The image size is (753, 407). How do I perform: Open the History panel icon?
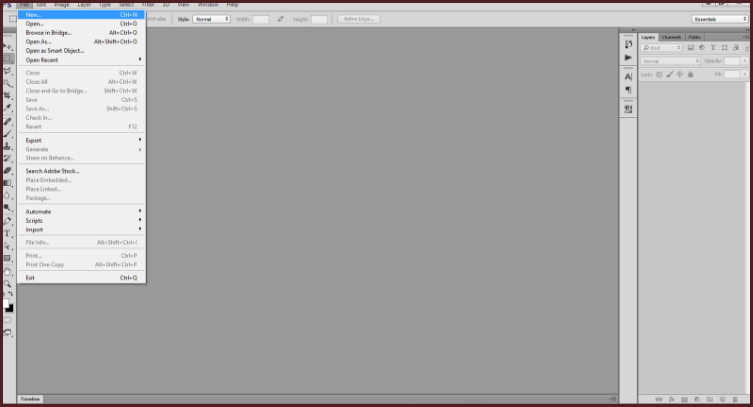click(628, 44)
